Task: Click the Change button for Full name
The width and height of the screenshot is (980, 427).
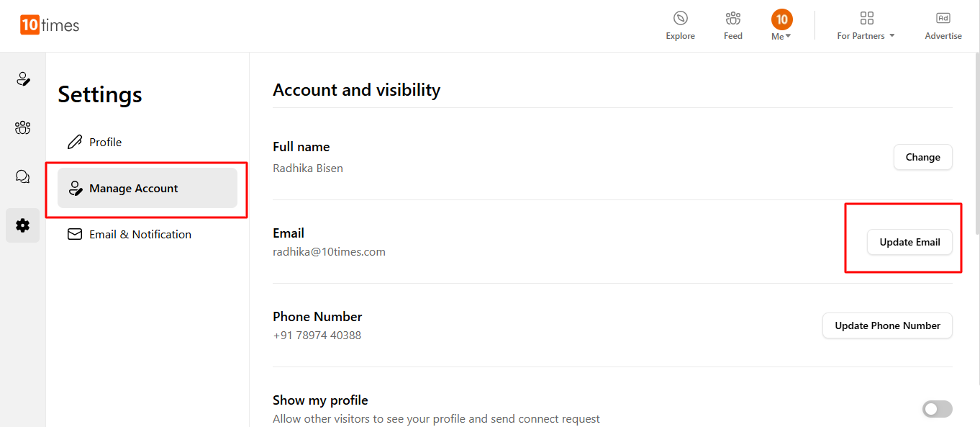Action: 922,157
